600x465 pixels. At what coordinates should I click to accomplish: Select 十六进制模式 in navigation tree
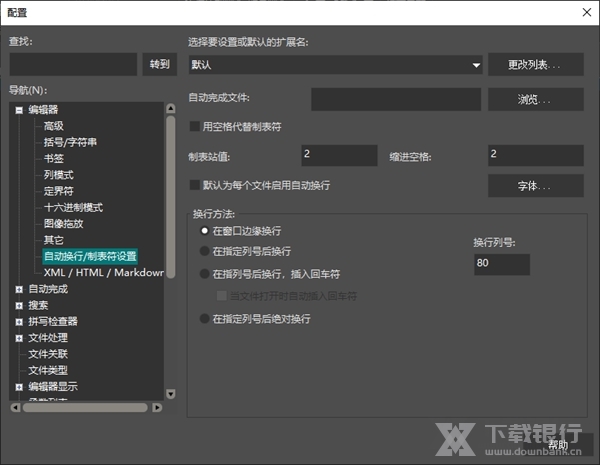(x=73, y=207)
